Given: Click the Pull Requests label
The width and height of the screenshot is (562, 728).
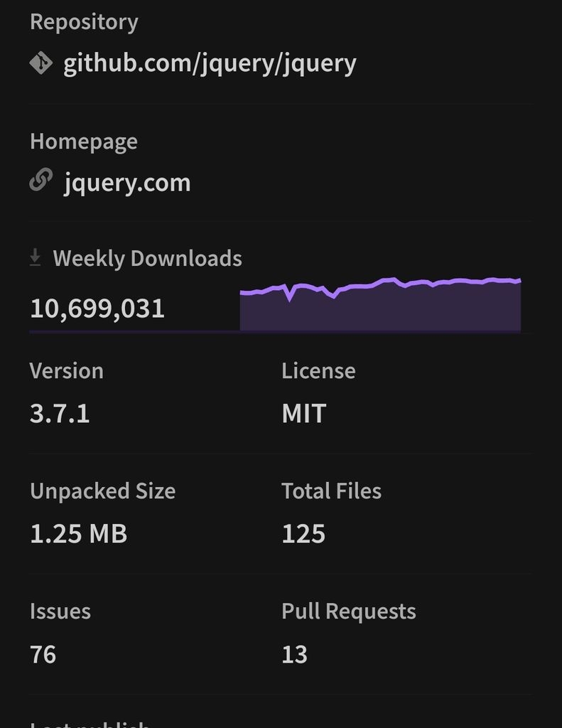Looking at the screenshot, I should [349, 611].
